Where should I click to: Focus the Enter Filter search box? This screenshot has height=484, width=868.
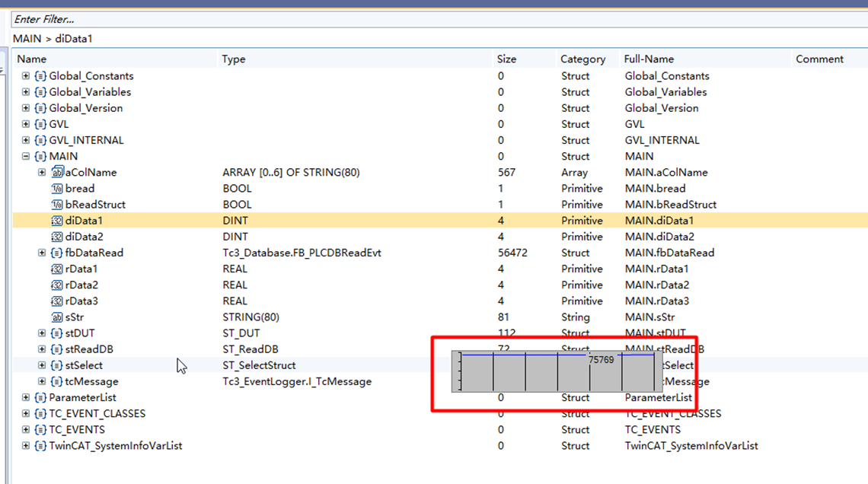coord(439,19)
